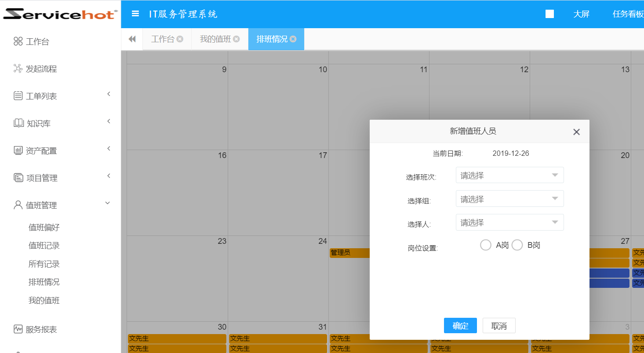Open the 选择班次 dropdown

509,175
